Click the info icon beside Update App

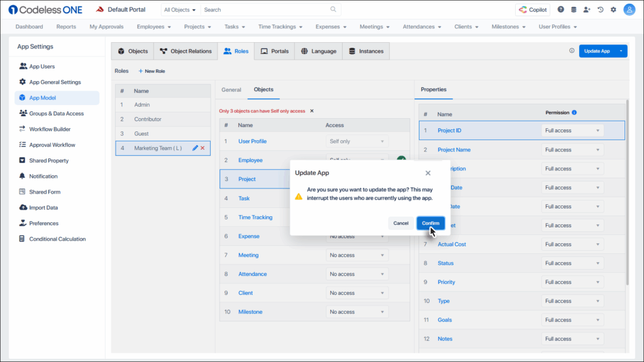pyautogui.click(x=572, y=51)
